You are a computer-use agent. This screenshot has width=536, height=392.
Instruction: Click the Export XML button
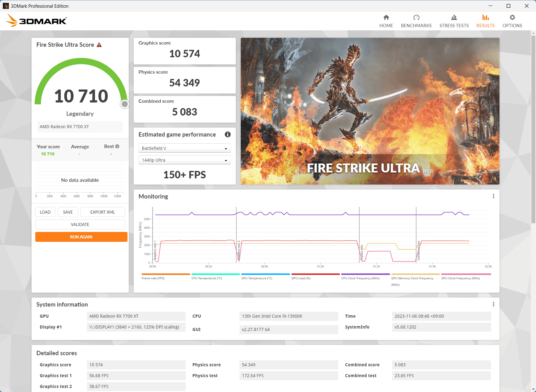(102, 212)
